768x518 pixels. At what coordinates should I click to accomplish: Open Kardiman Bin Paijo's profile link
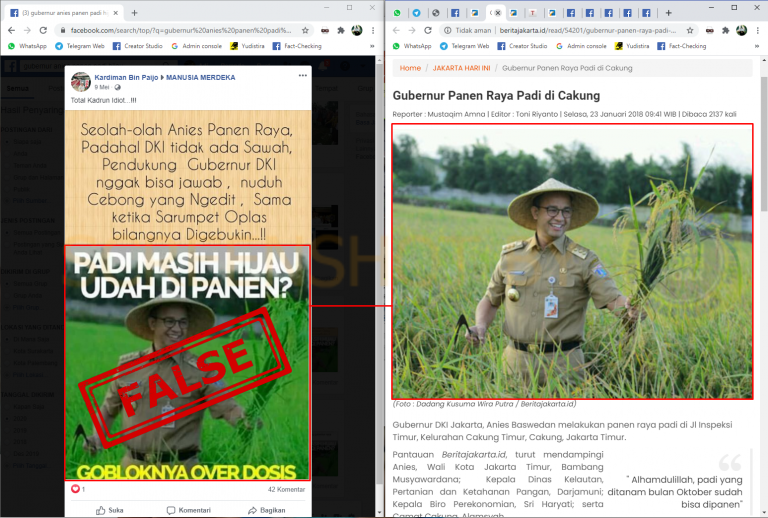click(126, 77)
